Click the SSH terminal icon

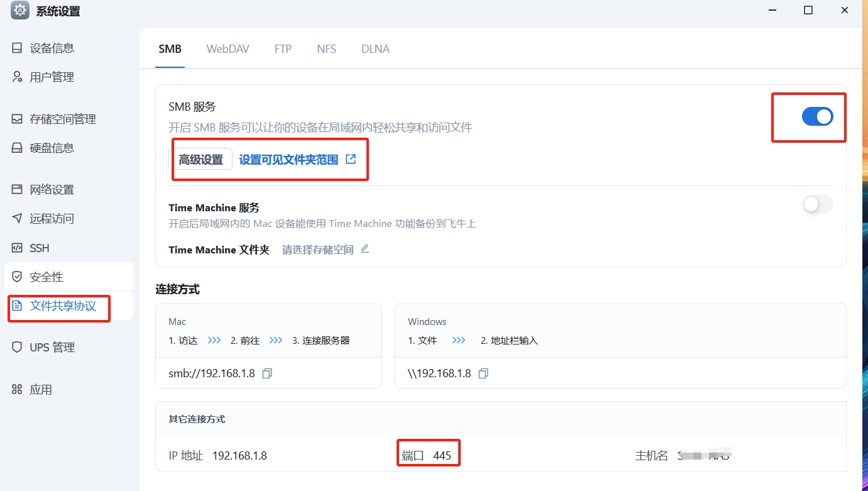[17, 248]
